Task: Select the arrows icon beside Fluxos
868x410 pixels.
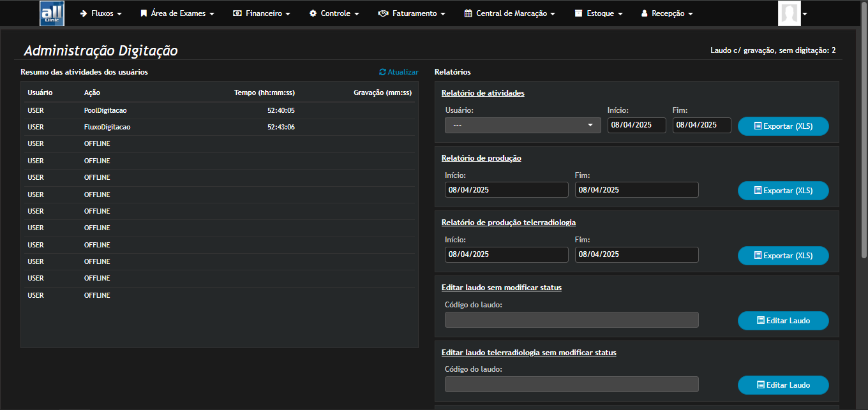Action: (83, 13)
